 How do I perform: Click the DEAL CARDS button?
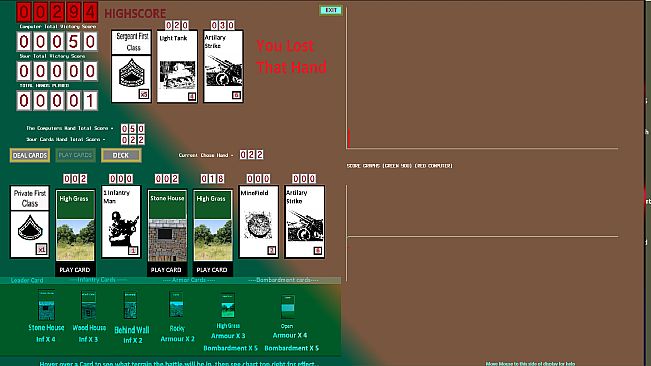pos(30,155)
